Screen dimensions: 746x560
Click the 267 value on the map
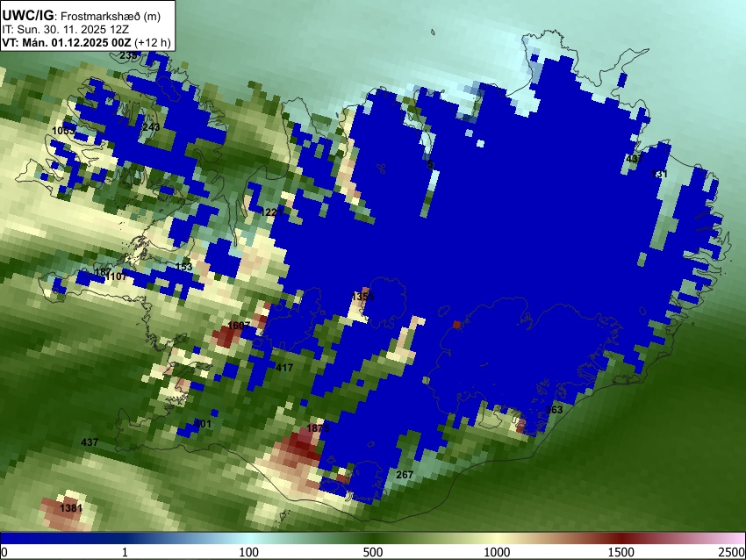(x=405, y=475)
